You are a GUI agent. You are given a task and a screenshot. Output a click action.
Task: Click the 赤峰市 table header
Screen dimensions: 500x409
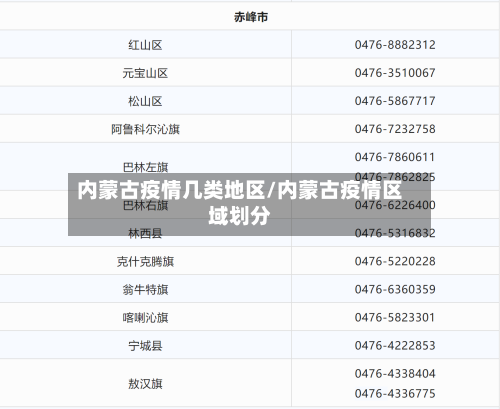(x=251, y=17)
